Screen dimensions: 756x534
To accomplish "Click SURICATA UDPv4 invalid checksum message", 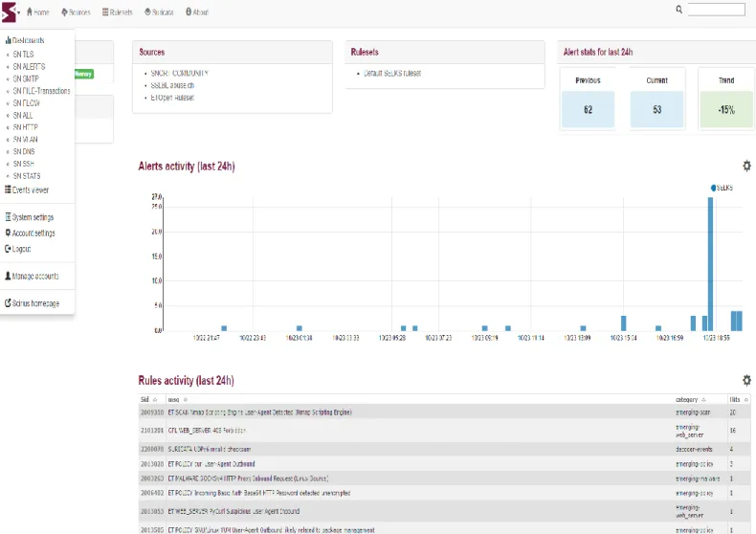I will coord(210,449).
